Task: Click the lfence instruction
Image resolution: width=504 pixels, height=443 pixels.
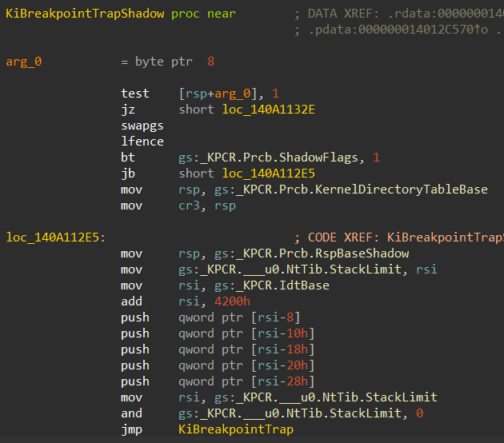Action: click(x=142, y=142)
